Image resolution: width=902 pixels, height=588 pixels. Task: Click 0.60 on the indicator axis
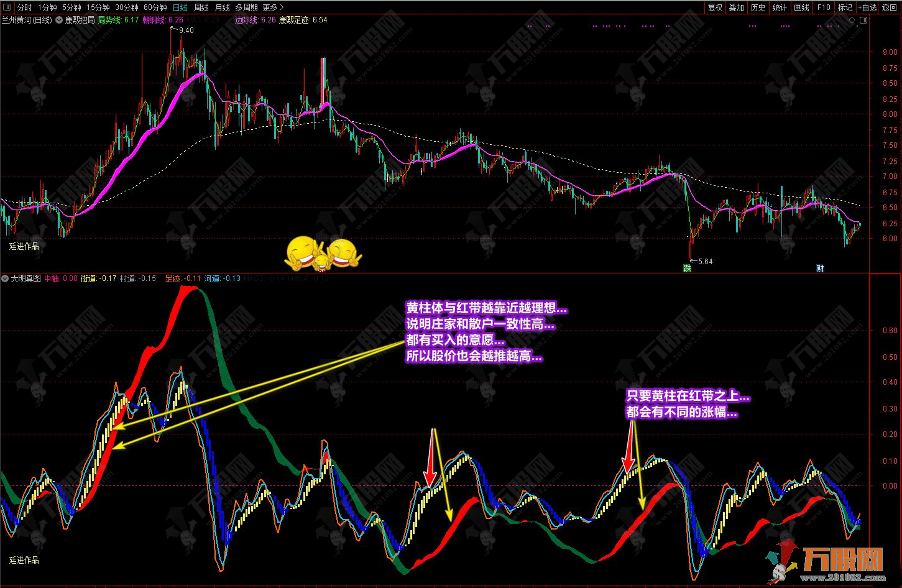890,331
